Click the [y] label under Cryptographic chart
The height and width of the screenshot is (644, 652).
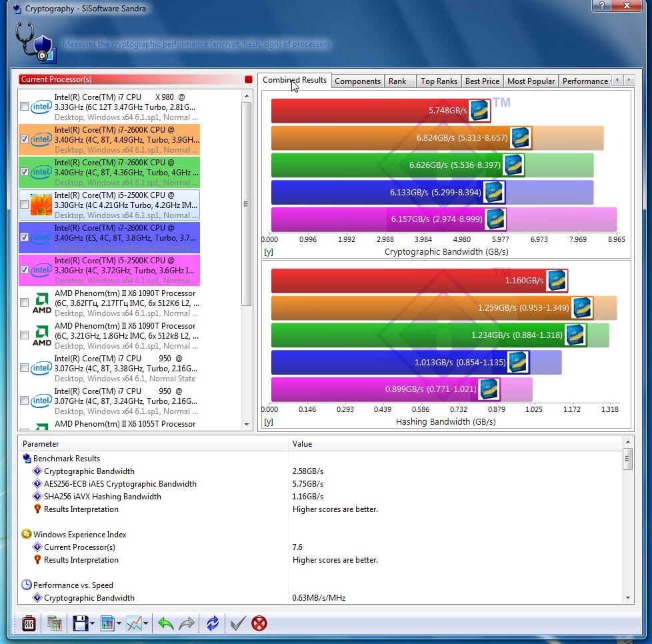269,252
